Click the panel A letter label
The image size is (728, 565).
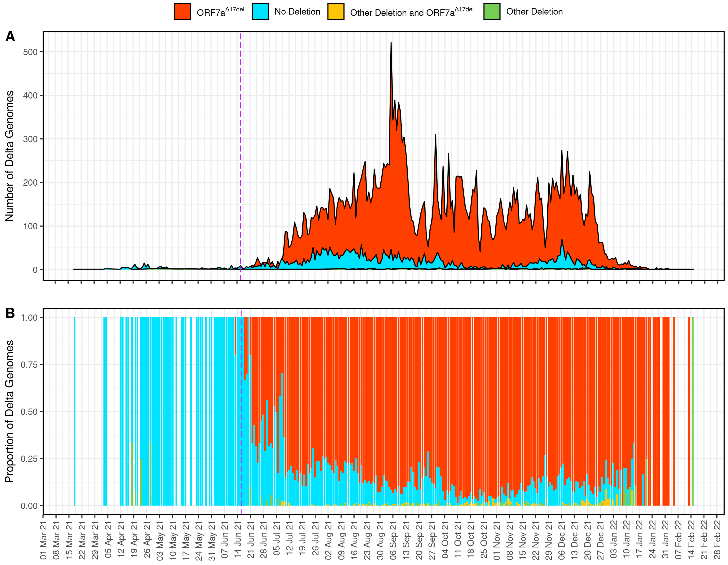pyautogui.click(x=10, y=36)
